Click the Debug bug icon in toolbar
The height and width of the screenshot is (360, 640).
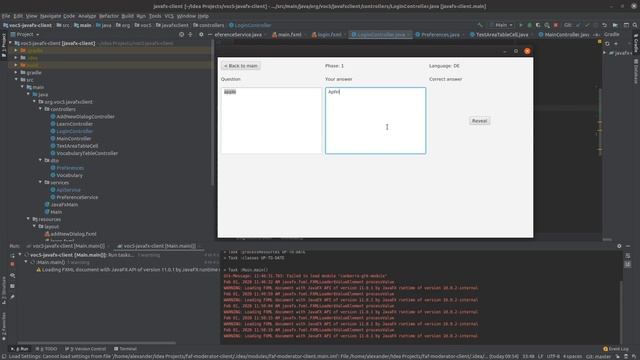click(x=529, y=25)
